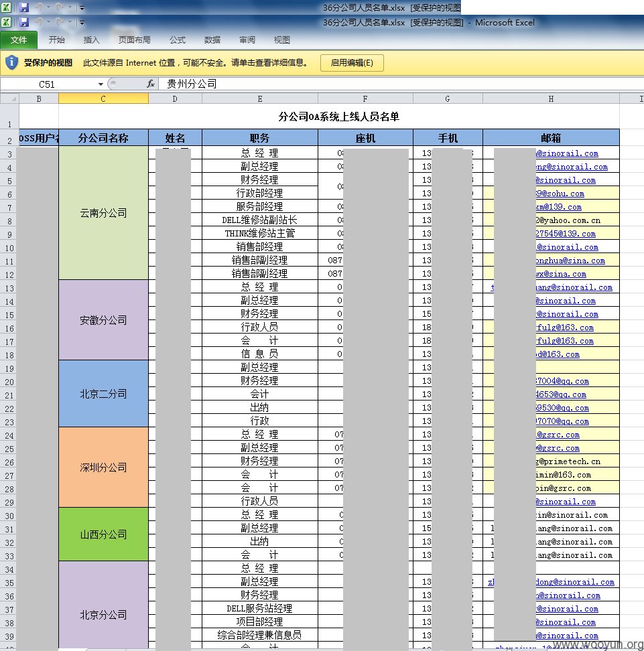
Task: Click the DELL维修站副站长 cell
Action: [x=260, y=220]
